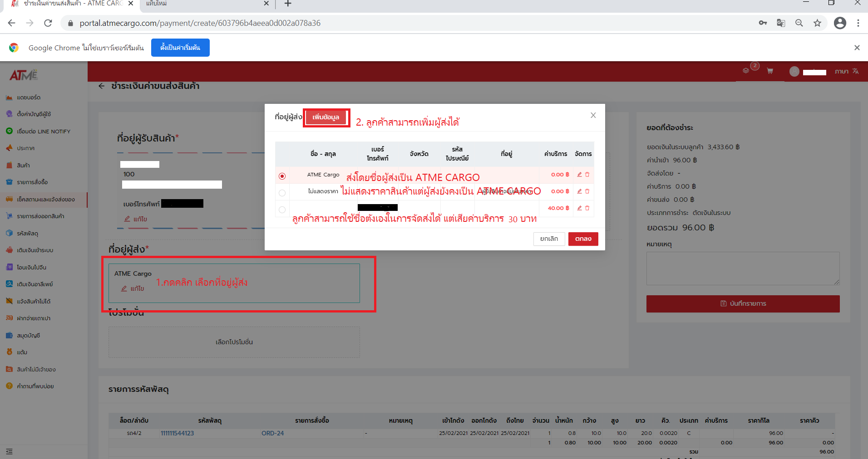
Task: Open the ภาษา language selector
Action: (x=843, y=71)
